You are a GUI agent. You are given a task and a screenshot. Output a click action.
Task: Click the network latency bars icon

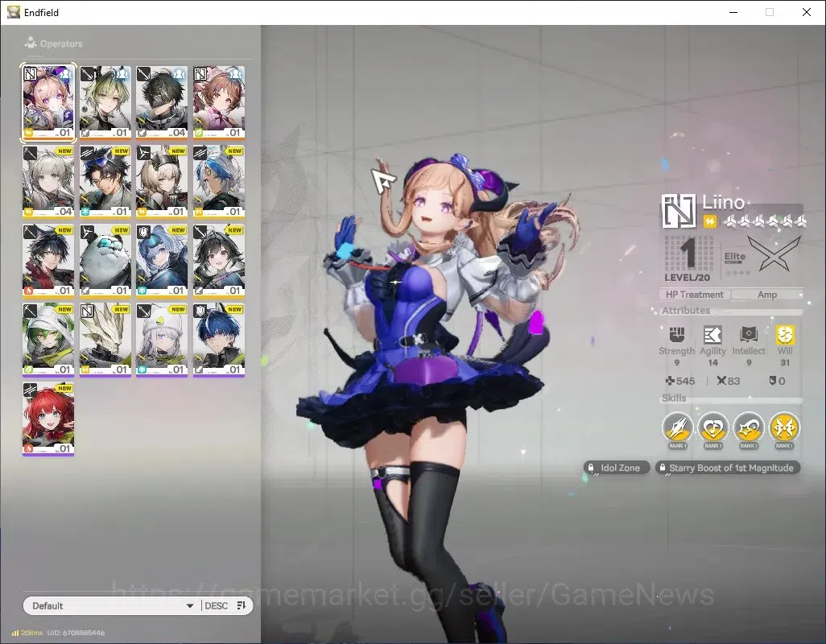pos(15,633)
